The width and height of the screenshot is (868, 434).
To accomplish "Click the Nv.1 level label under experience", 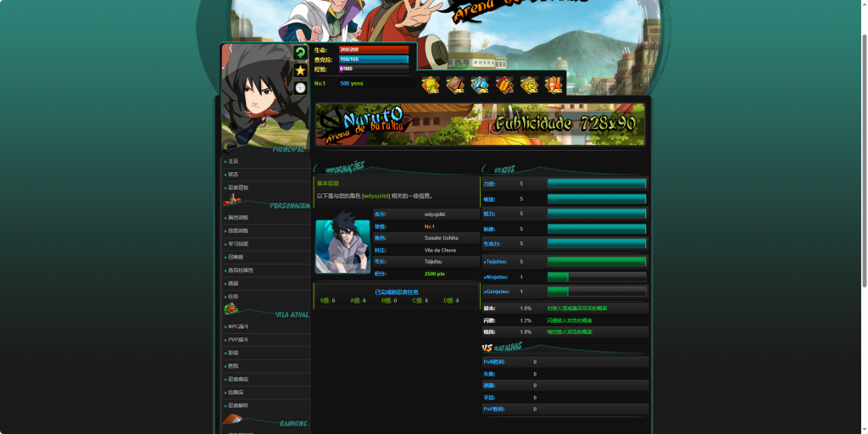I will click(x=320, y=84).
